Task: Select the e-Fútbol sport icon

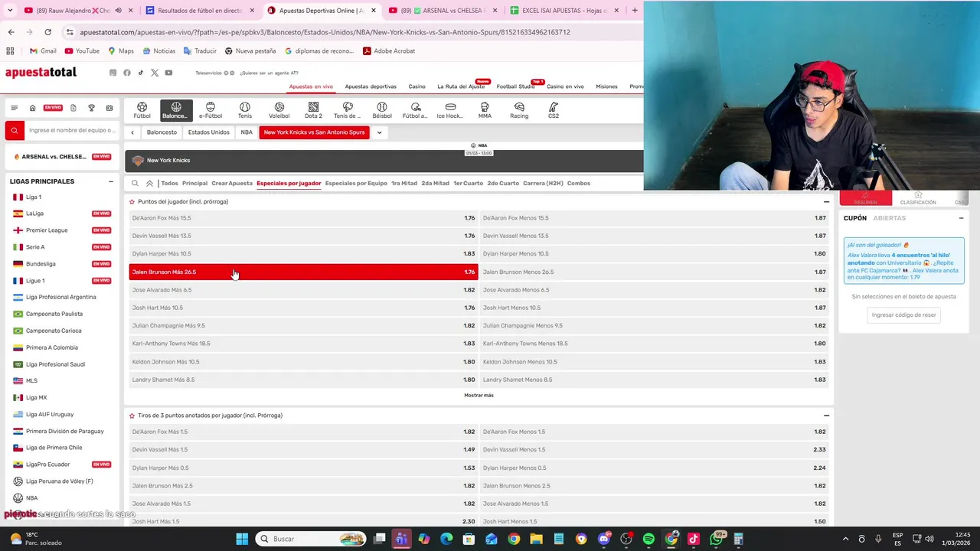Action: (x=211, y=110)
